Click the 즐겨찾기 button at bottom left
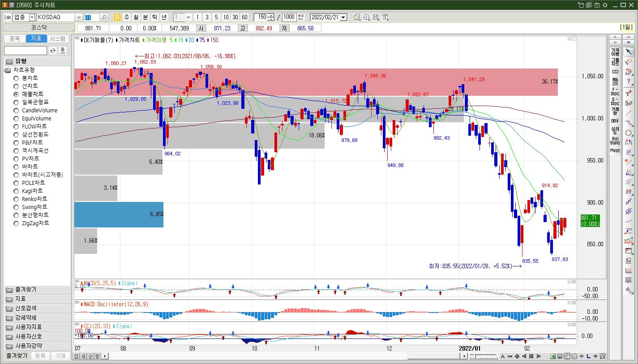The height and width of the screenshot is (364, 638). point(17,355)
